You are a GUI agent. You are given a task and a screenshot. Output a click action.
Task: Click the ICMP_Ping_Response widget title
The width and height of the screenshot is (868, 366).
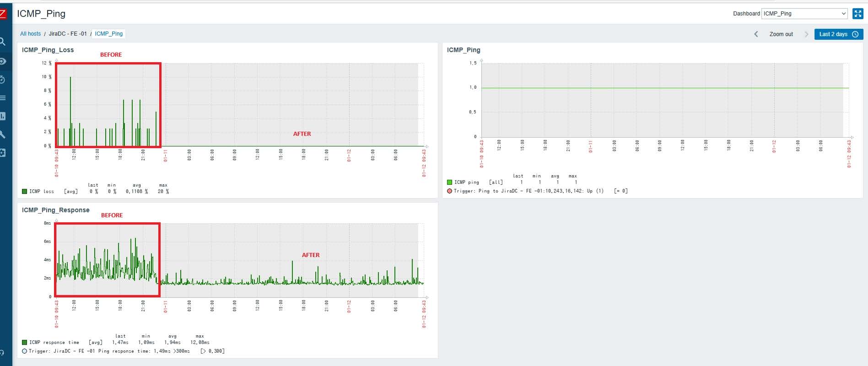(55, 210)
